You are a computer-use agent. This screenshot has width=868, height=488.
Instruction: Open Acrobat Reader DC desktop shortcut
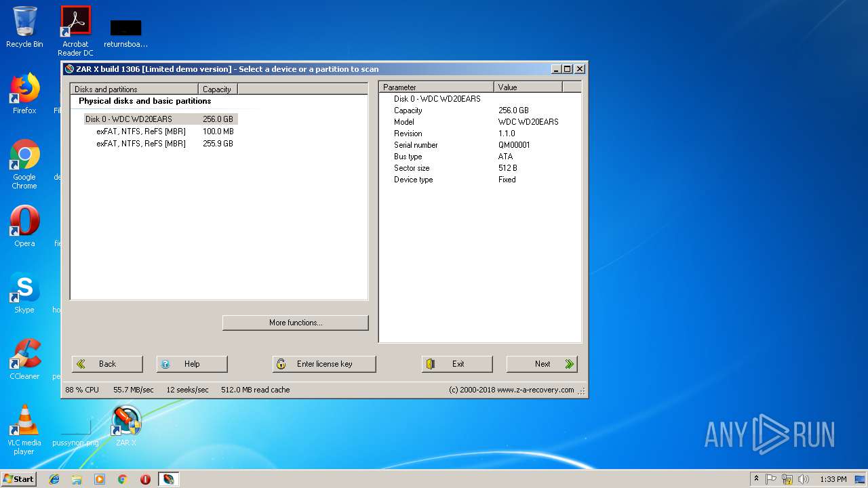tap(75, 30)
